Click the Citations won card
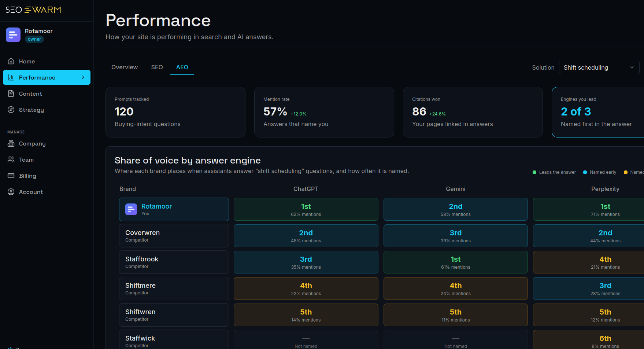 (473, 112)
